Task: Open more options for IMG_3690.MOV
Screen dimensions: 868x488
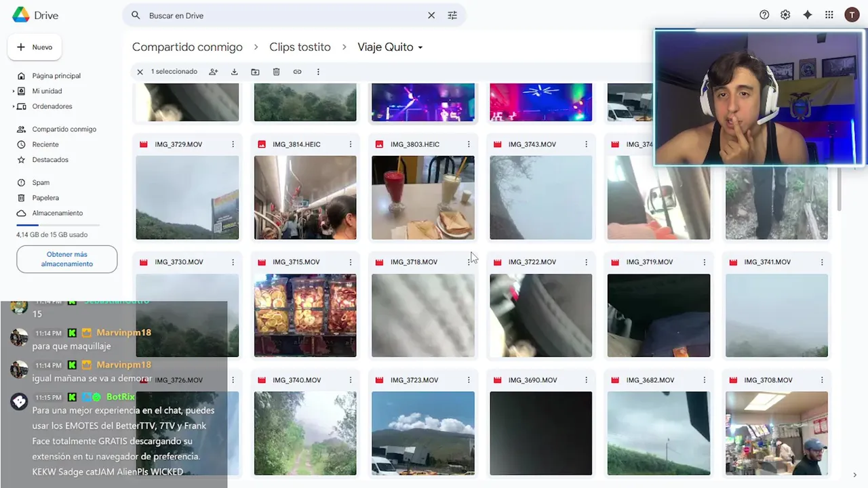Action: point(587,380)
